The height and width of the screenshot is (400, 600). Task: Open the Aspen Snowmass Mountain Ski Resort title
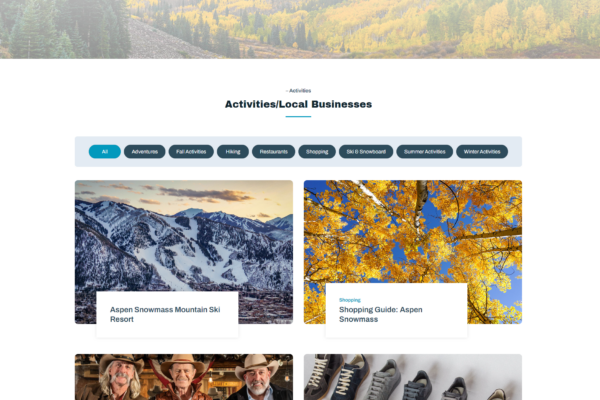165,314
